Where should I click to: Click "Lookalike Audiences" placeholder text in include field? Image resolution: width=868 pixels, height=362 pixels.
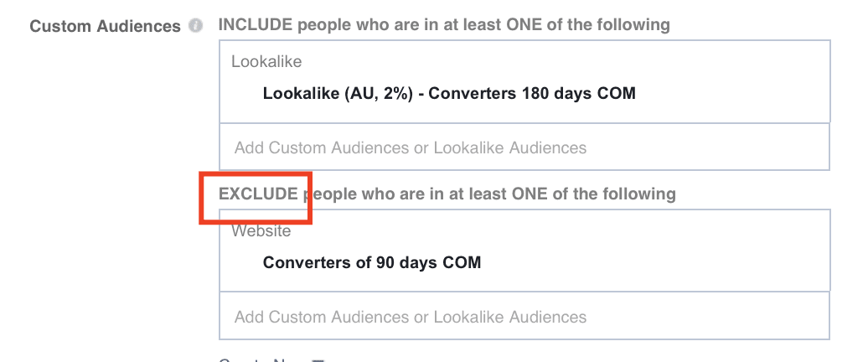click(510, 147)
